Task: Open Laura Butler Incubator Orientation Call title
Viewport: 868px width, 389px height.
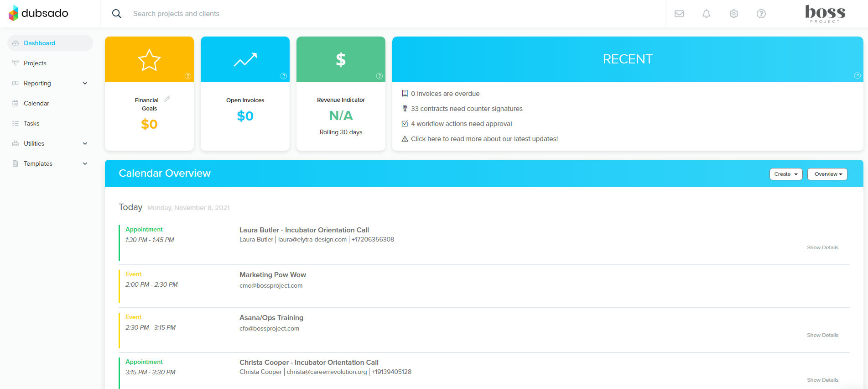Action: (304, 230)
